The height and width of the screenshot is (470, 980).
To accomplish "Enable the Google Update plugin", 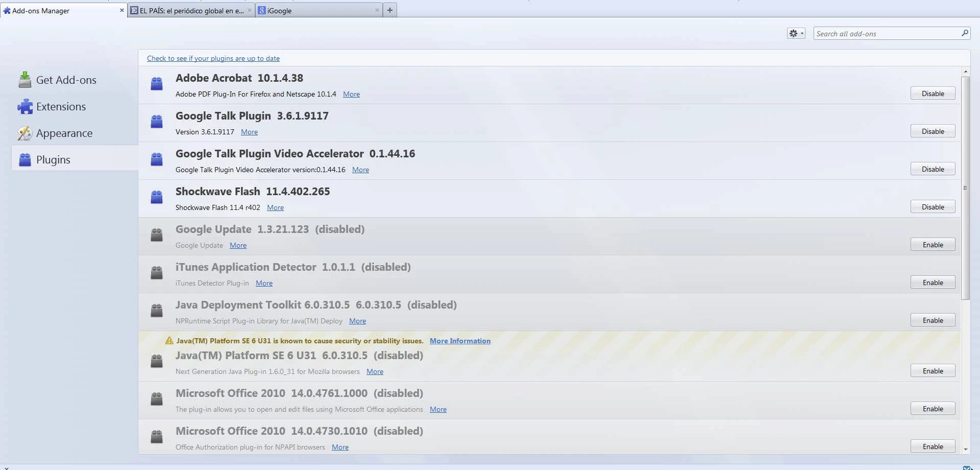I will (933, 245).
